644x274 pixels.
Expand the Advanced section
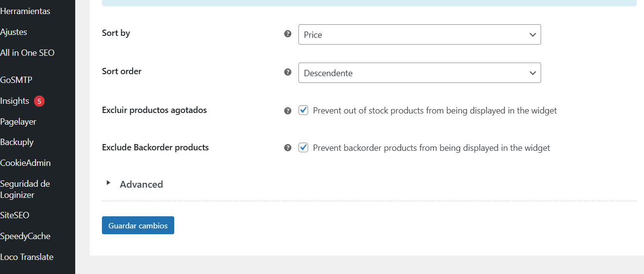click(141, 184)
